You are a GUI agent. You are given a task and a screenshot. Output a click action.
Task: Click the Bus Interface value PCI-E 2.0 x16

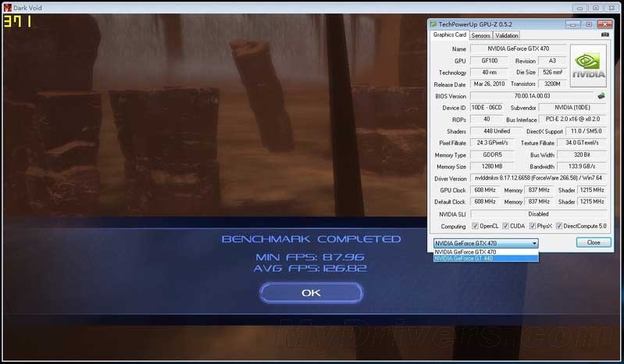click(x=572, y=120)
